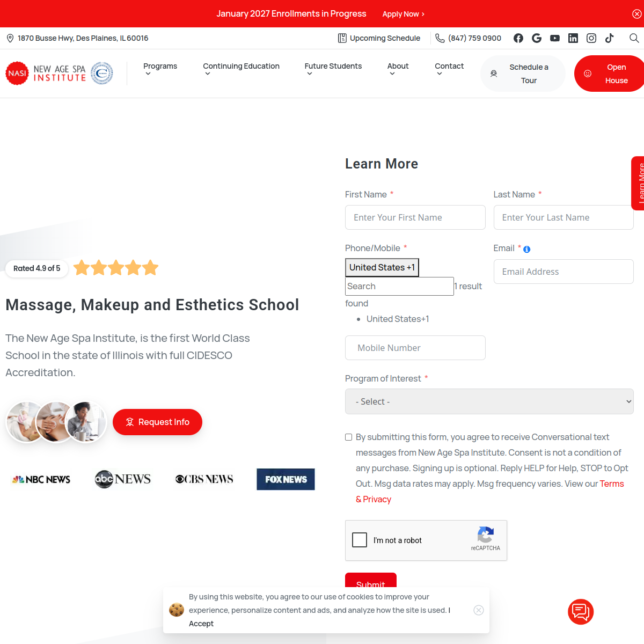644x644 pixels.
Task: Expand the About menu
Action: click(x=398, y=69)
